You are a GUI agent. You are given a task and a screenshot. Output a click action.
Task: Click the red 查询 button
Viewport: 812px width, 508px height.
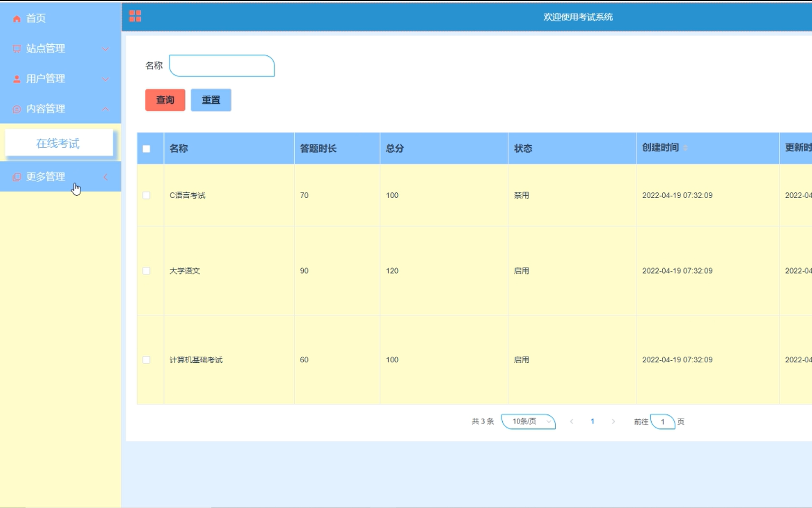165,100
